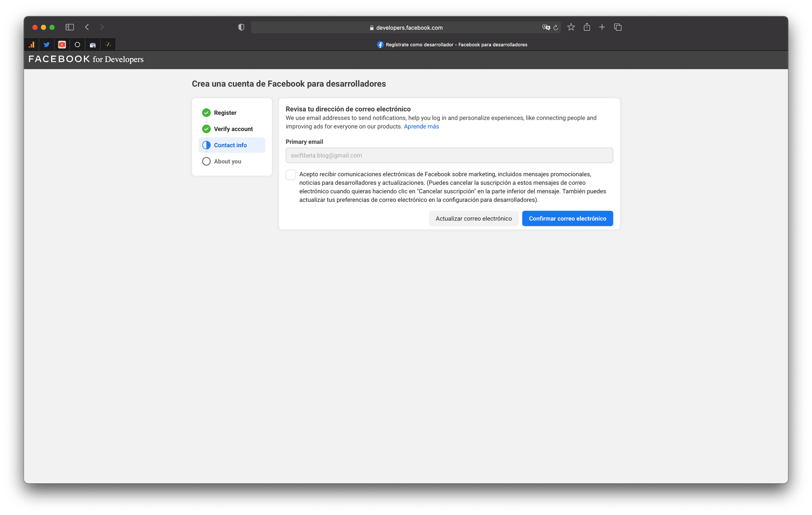Select the Verify account step
Screen dimensions: 812x515
(232, 129)
